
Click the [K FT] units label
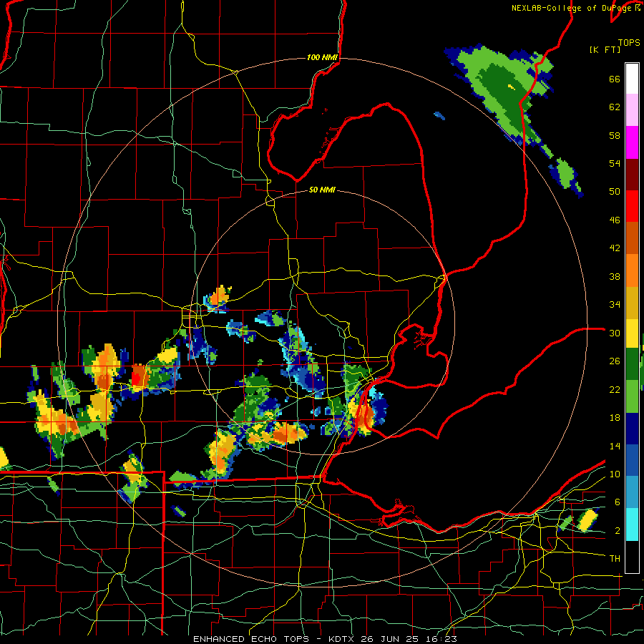[x=605, y=49]
